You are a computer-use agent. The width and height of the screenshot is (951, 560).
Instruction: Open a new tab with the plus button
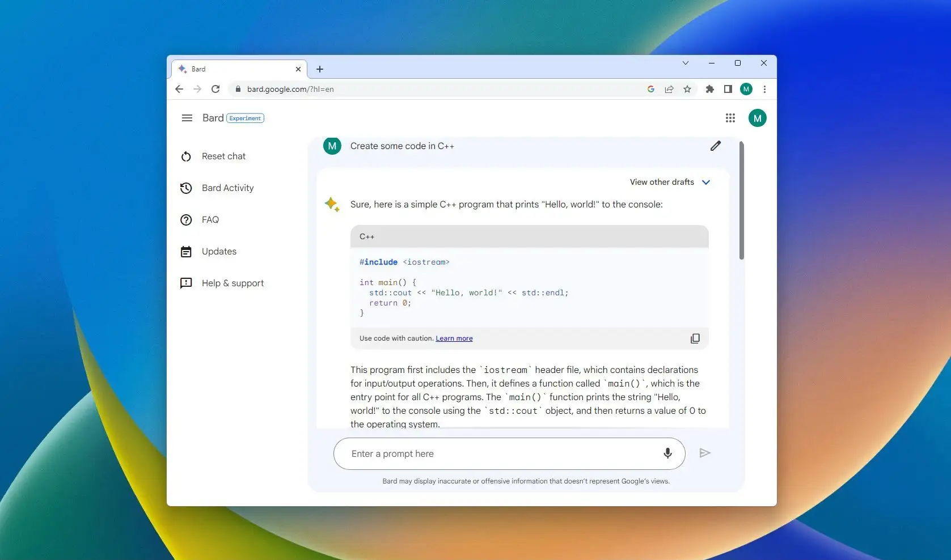point(320,69)
